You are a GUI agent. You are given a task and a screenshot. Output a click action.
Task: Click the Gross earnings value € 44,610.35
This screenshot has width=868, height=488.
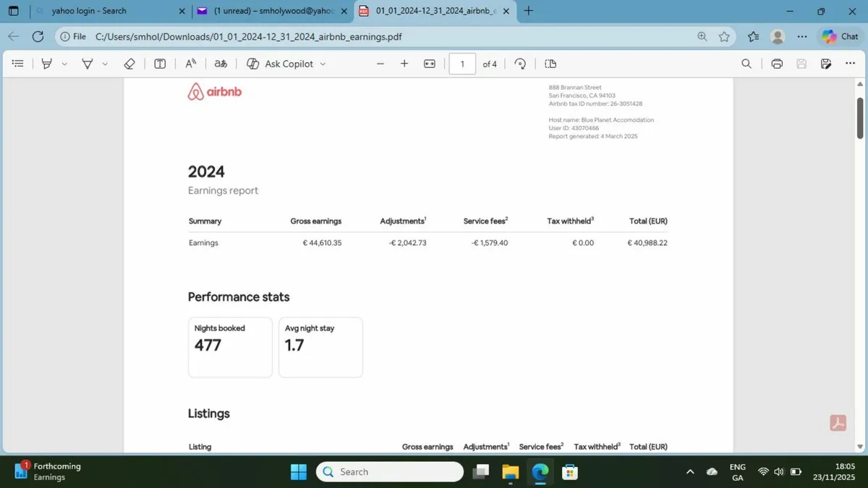point(322,243)
